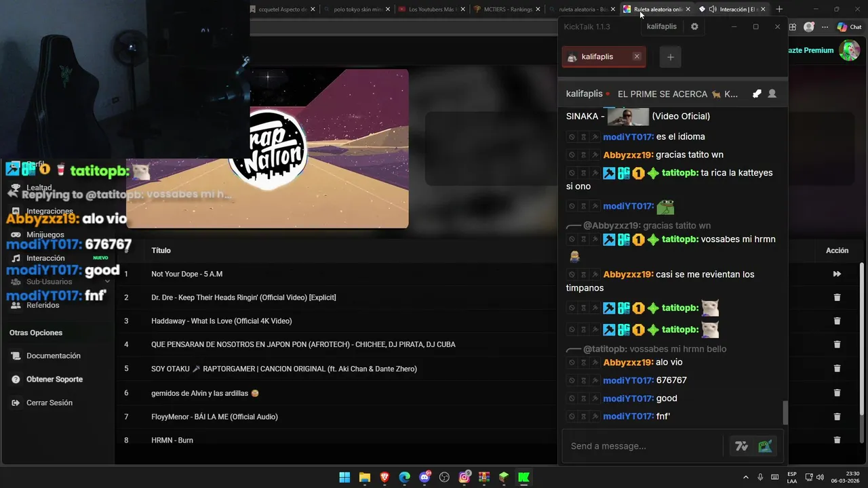Delete SOY OTAKU RAPTORGAMER song

click(x=837, y=369)
